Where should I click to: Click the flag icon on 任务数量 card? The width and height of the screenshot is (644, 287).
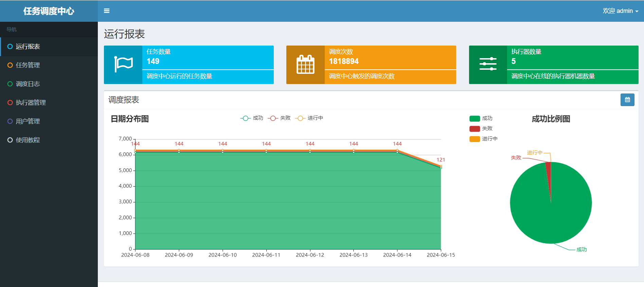(123, 64)
